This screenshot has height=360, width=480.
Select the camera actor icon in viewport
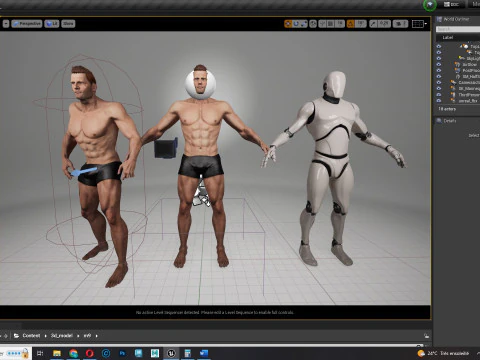[166, 148]
